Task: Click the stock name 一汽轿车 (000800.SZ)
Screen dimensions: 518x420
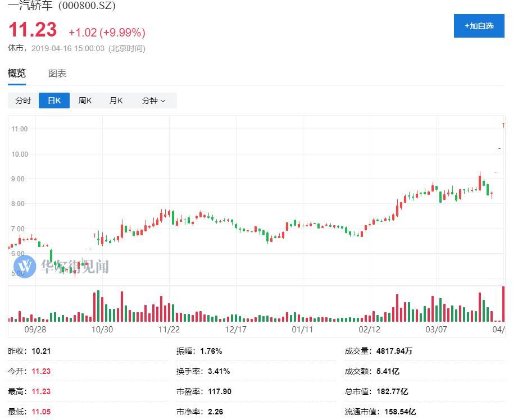Action: [61, 6]
